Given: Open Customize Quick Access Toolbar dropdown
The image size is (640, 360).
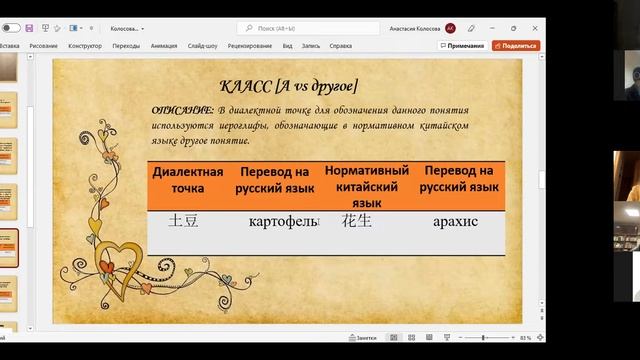Looking at the screenshot, I should pyautogui.click(x=91, y=28).
